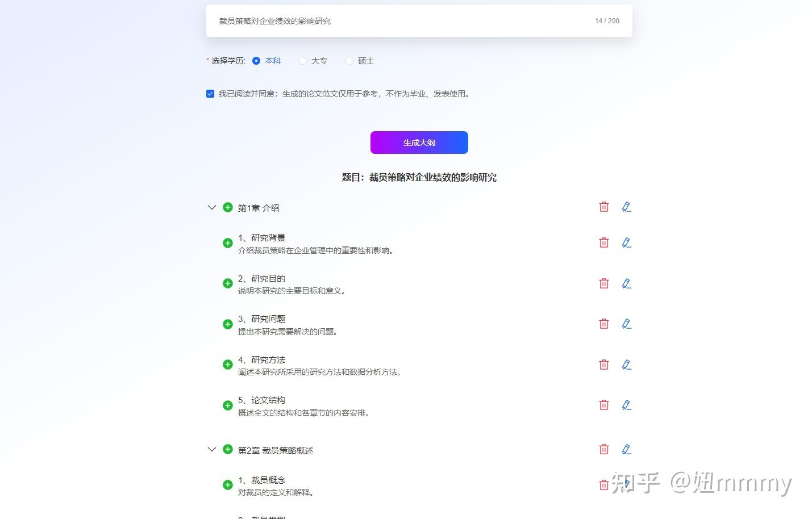Screen dimensions: 812x519
Task: Click the heading 题目：裁员策略对企业绩效的影响研究
Action: click(x=419, y=177)
